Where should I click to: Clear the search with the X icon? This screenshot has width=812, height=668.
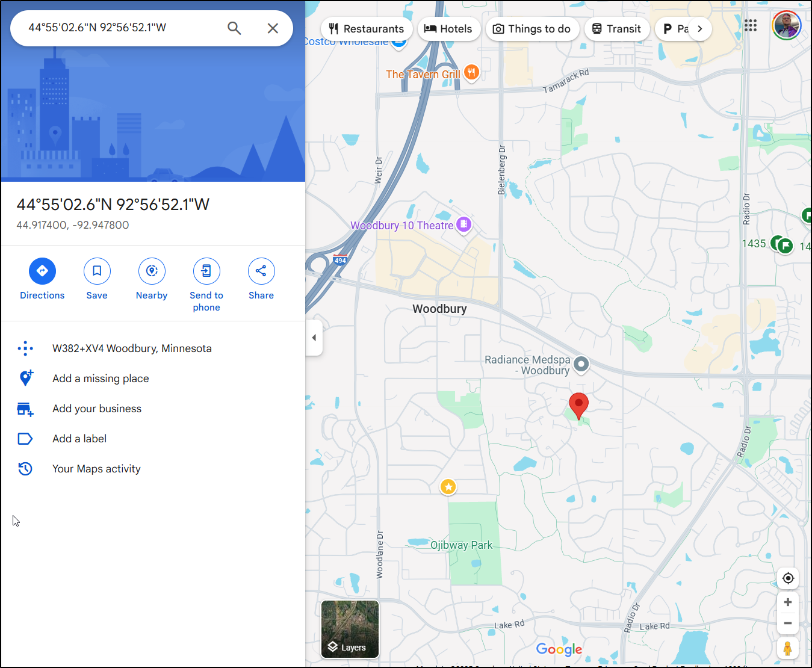click(x=273, y=28)
